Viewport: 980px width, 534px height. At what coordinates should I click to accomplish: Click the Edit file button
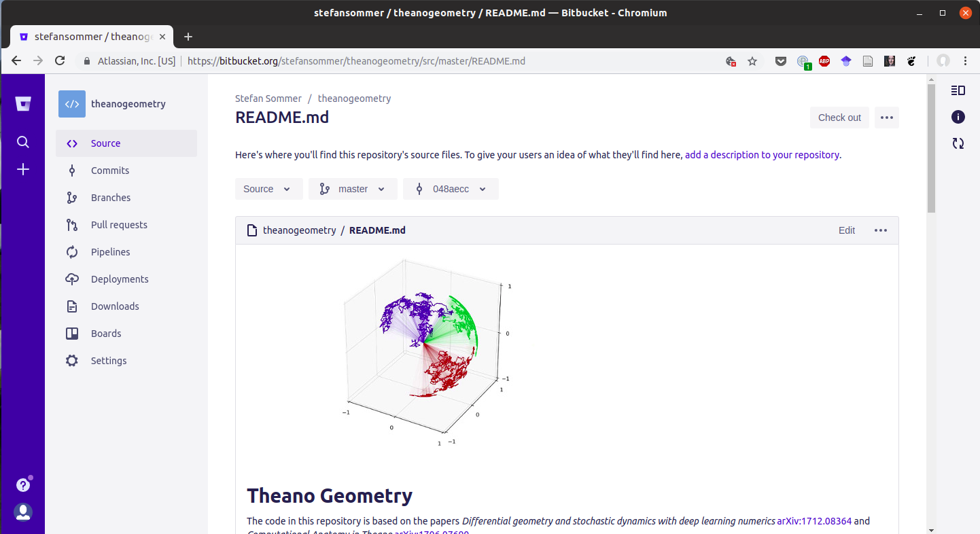click(x=847, y=230)
